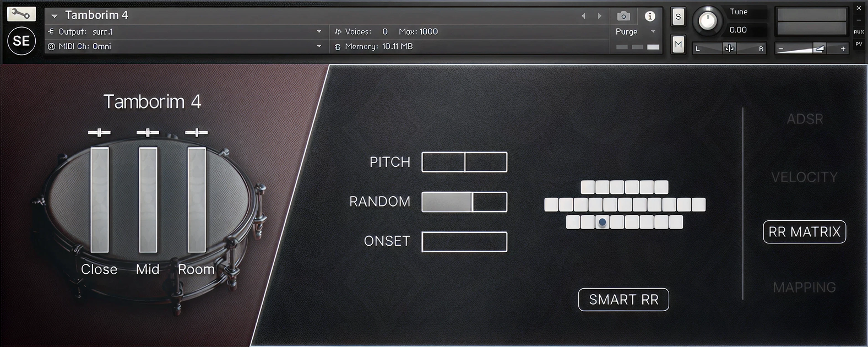The width and height of the screenshot is (868, 347).
Task: Open the instrument info icon
Action: (x=650, y=16)
